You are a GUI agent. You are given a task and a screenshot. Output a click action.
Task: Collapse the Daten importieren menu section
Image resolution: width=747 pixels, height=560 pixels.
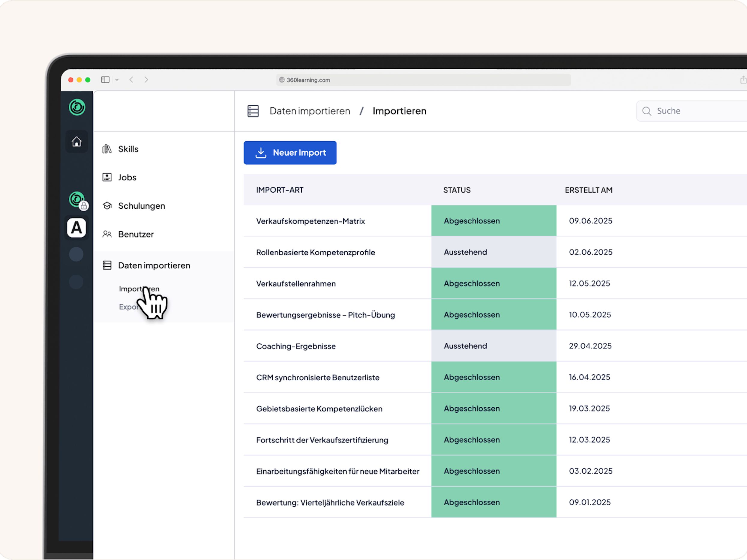point(154,265)
